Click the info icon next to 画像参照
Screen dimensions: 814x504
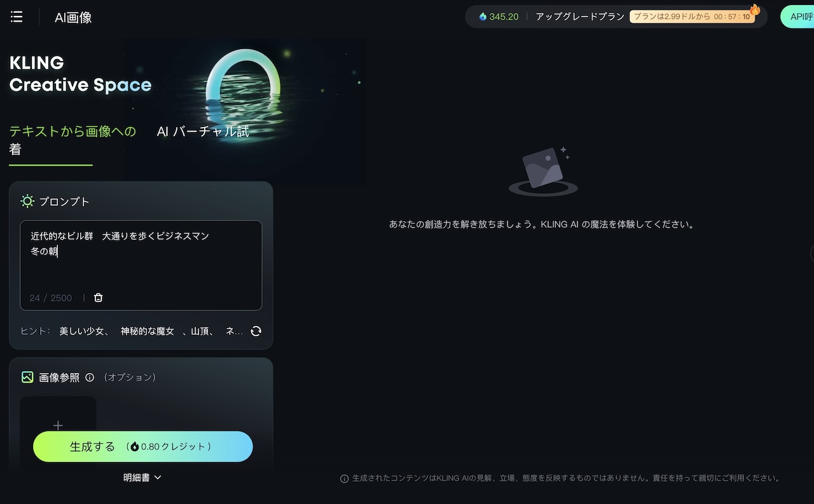coord(90,378)
